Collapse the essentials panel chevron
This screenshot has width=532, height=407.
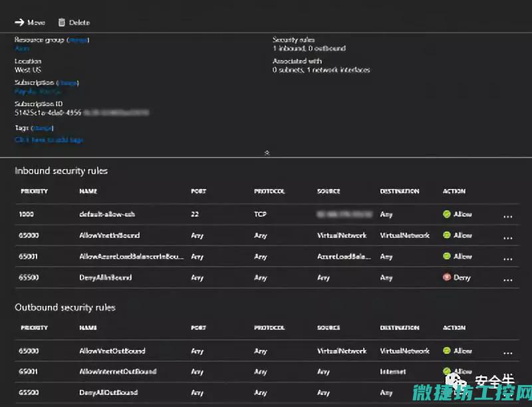267,153
